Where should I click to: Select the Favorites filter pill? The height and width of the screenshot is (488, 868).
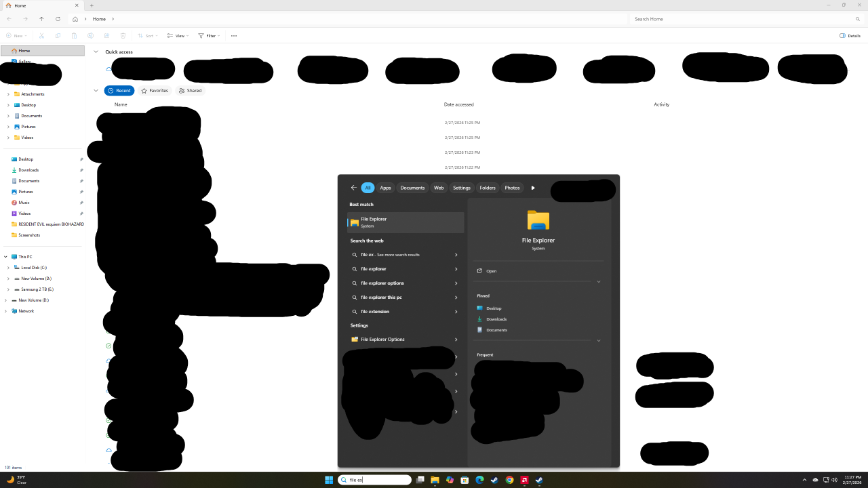tap(154, 91)
